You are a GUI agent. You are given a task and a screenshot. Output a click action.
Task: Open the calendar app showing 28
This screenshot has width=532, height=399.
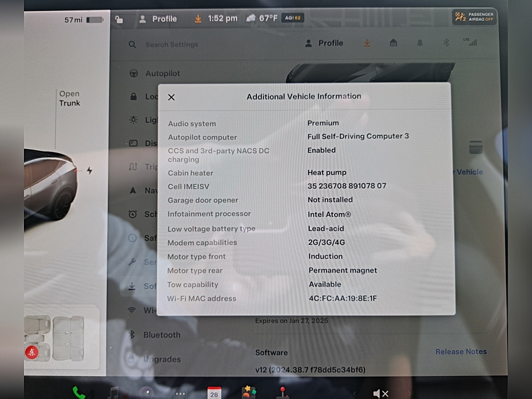[x=214, y=393]
